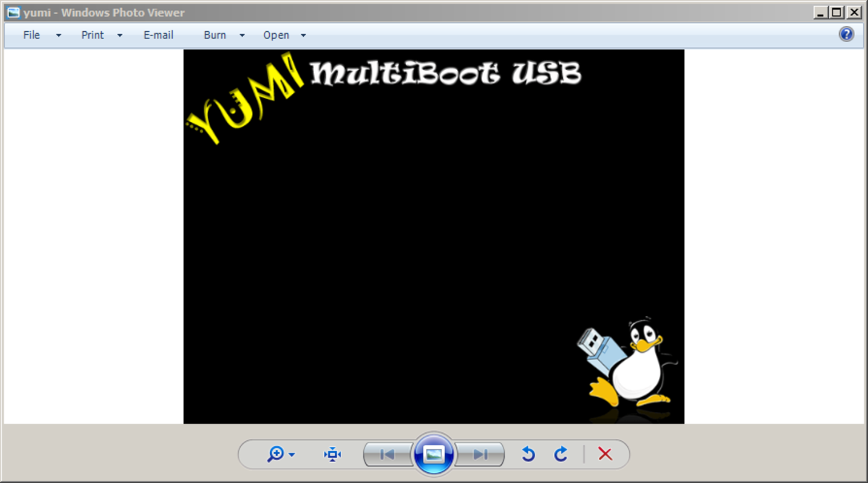Click the Open menu label
This screenshot has height=483, width=868.
276,35
